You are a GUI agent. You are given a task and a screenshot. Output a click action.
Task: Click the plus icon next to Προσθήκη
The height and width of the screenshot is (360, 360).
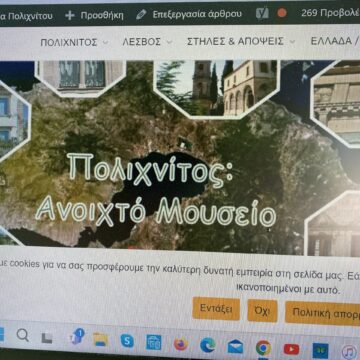[x=70, y=15]
